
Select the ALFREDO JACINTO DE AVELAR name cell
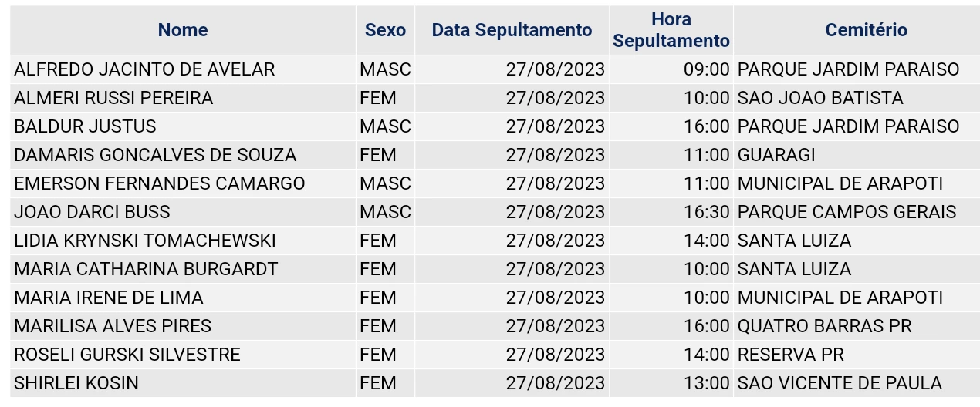tap(144, 69)
